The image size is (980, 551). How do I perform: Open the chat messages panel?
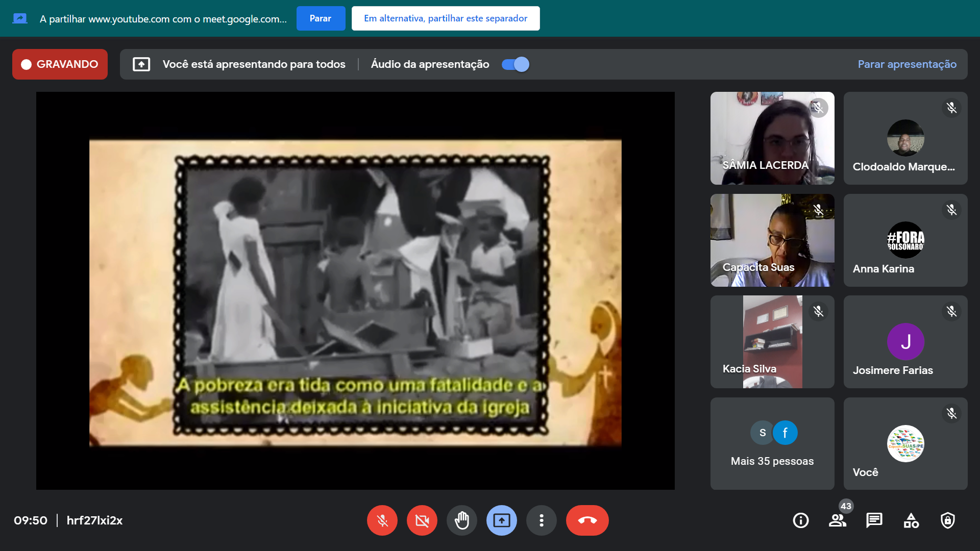coord(874,520)
